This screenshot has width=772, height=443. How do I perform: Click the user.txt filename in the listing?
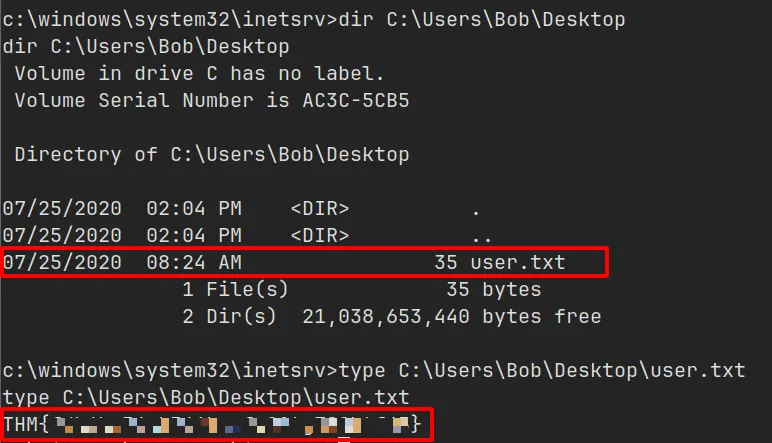pyautogui.click(x=518, y=263)
